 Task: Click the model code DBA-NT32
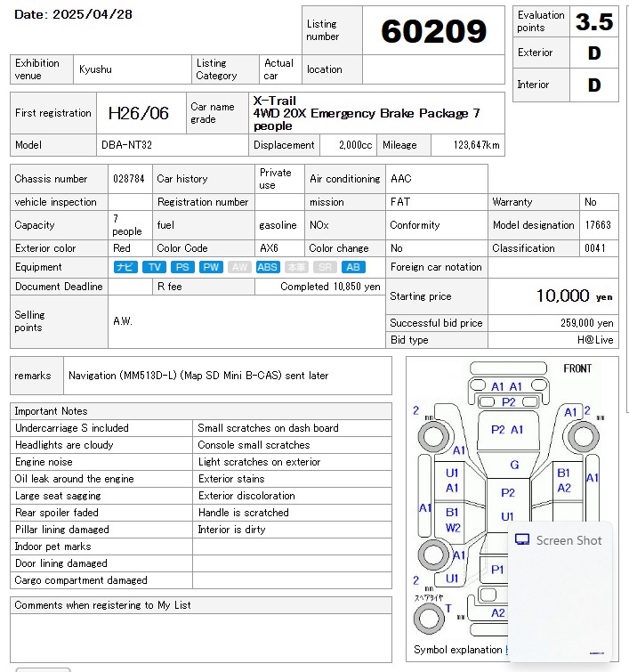point(127,145)
